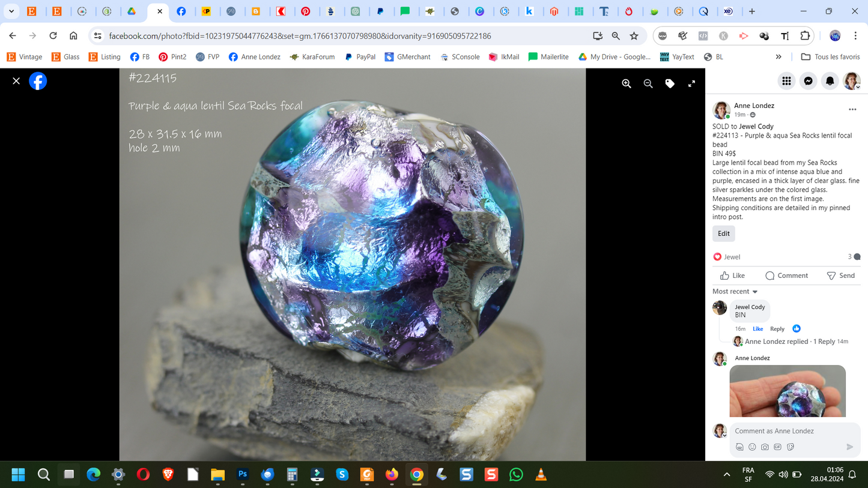Open the Facebook menu grid icon

pos(786,81)
